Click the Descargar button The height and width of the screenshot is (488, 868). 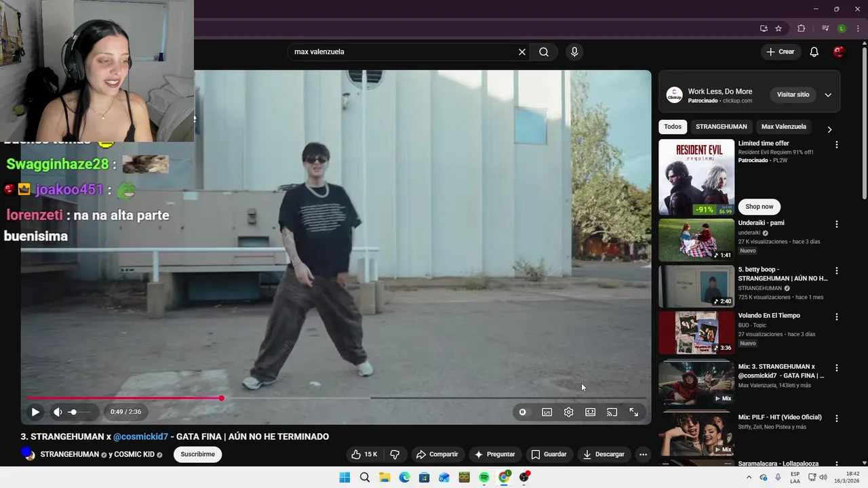604,454
